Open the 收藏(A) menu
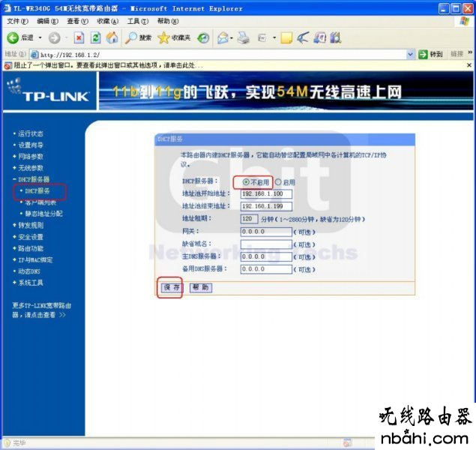The image size is (476, 450). point(108,21)
